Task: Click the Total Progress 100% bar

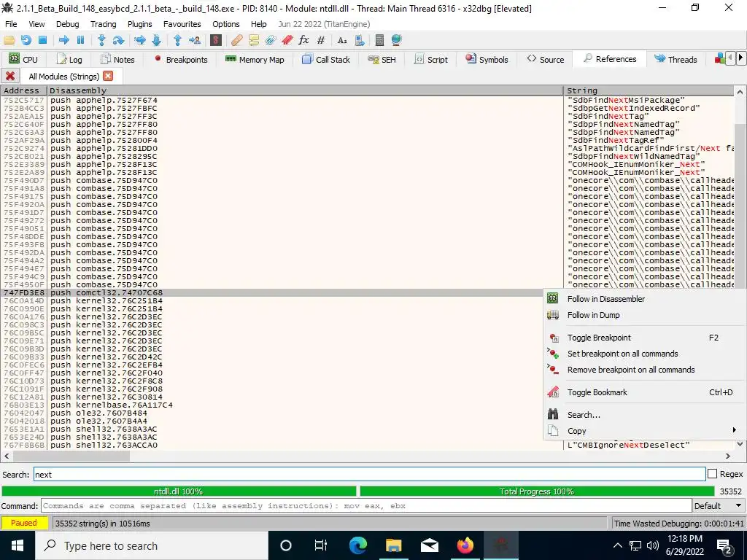Action: tap(537, 491)
